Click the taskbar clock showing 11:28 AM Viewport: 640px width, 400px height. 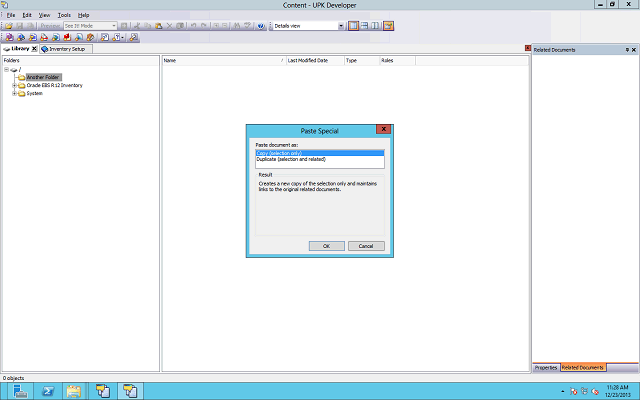point(618,391)
